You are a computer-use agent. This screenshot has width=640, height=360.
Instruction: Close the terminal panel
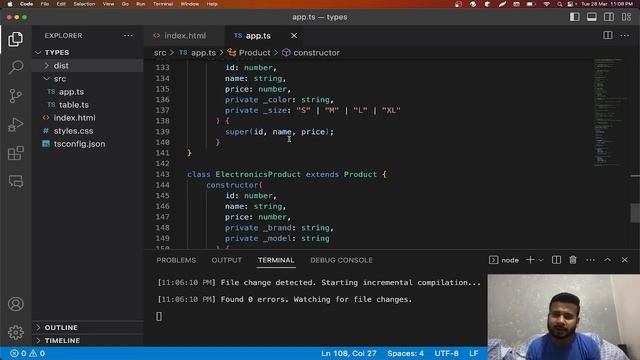625,260
